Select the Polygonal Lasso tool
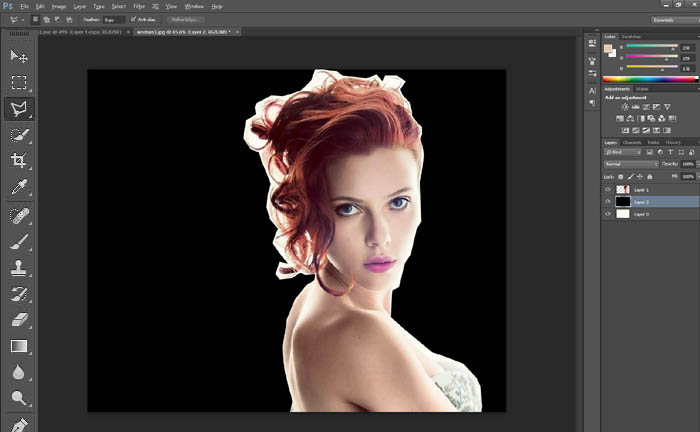This screenshot has width=700, height=432. click(18, 108)
